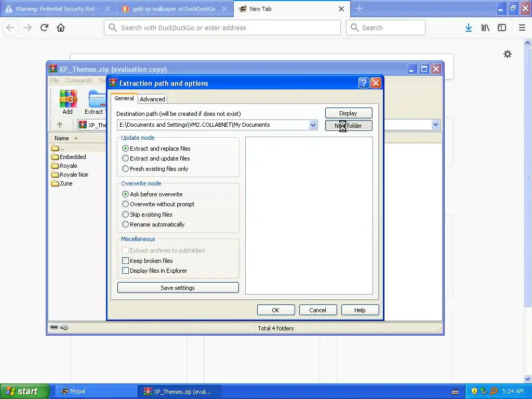
Task: Select Fresh existing files only option
Action: pos(155,169)
